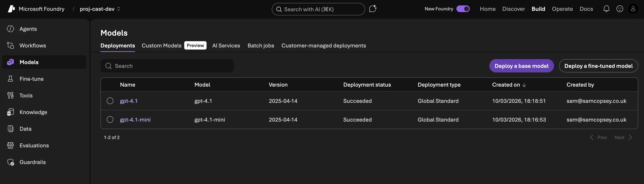This screenshot has height=184, width=644.
Task: Open the notifications bell icon
Action: (606, 9)
